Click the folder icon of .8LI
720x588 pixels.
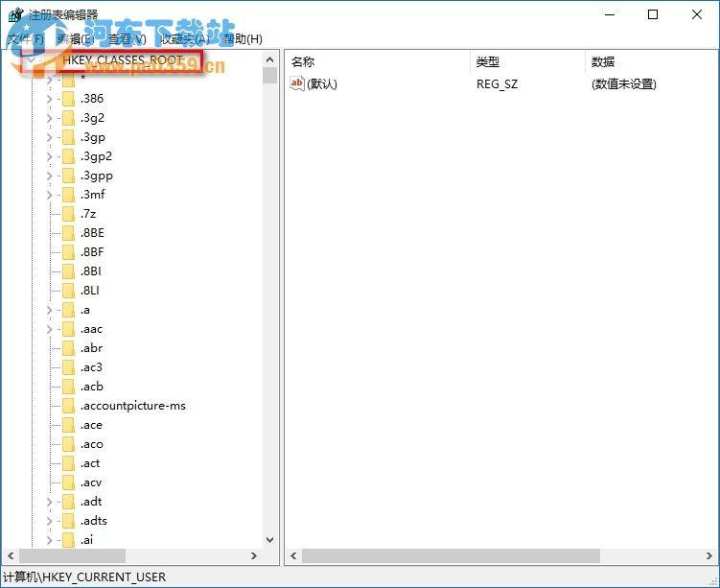[x=68, y=291]
